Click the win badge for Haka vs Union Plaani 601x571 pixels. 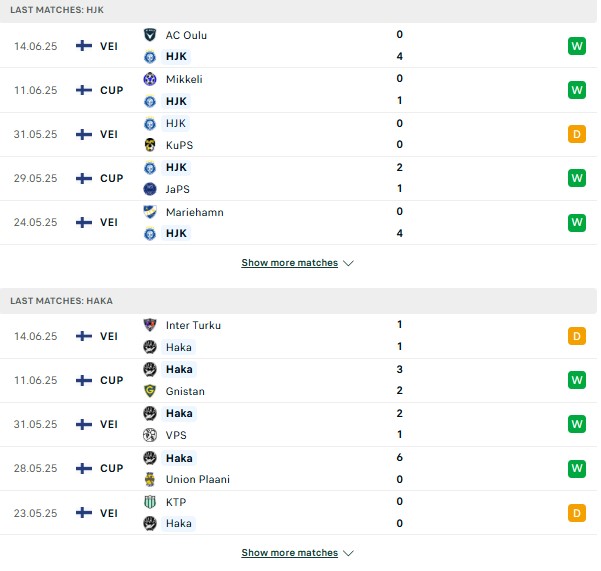[577, 468]
